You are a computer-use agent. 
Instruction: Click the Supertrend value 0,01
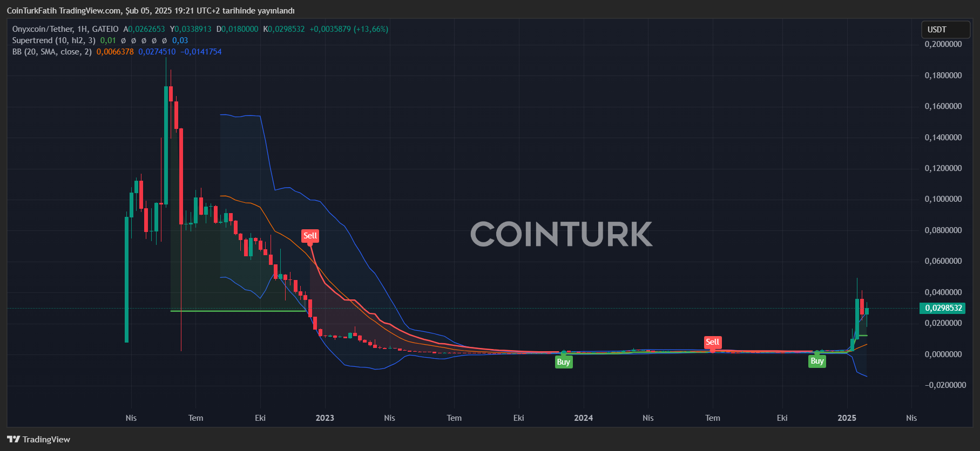[x=108, y=40]
